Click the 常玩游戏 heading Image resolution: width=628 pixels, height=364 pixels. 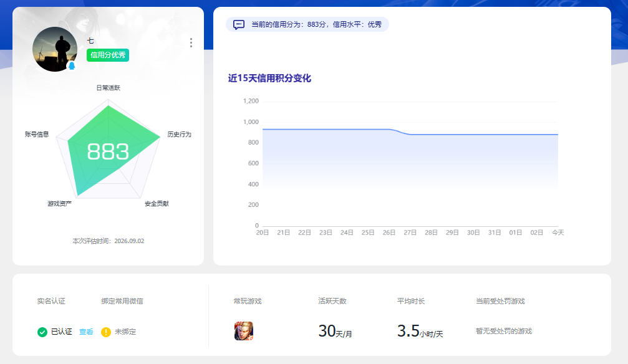click(x=248, y=301)
